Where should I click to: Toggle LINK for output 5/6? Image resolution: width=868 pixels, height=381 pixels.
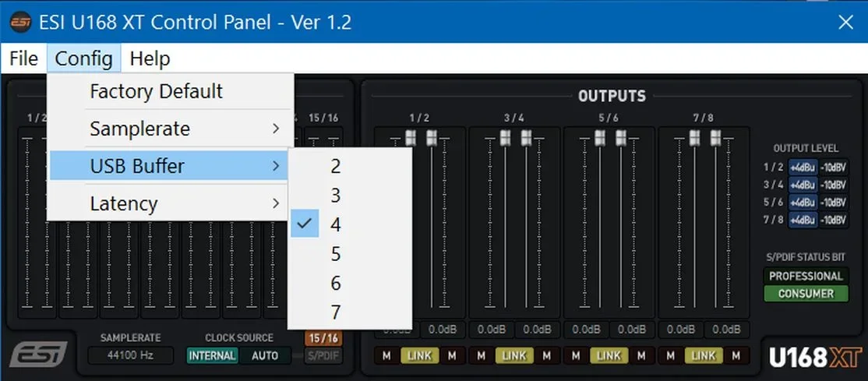(609, 355)
